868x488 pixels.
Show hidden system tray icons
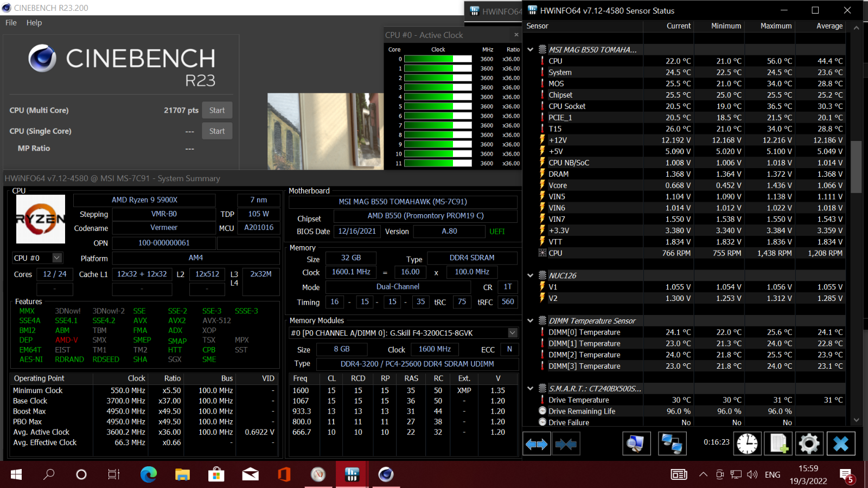coord(703,474)
